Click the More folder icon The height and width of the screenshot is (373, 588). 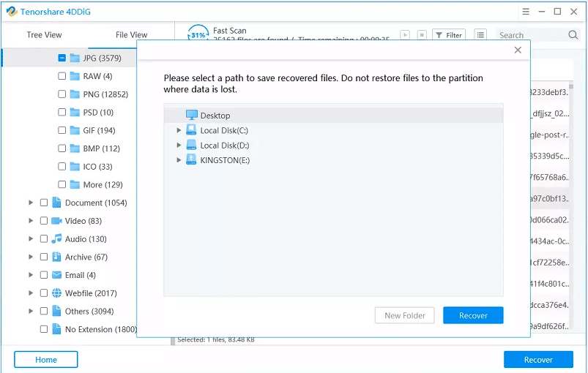(x=75, y=184)
